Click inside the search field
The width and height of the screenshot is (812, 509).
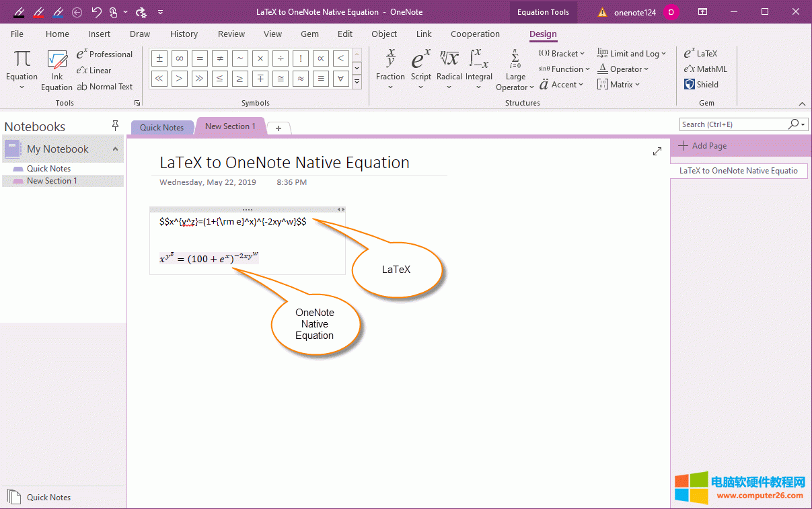[733, 124]
